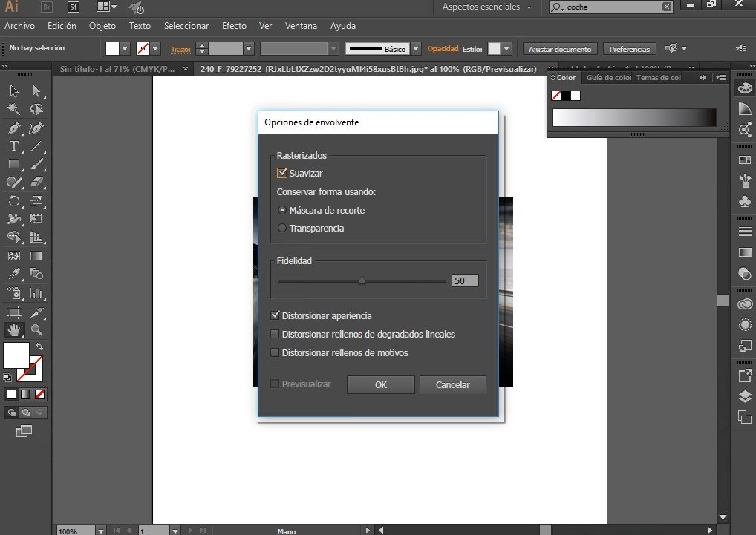Viewport: 756px width, 535px height.
Task: Choose the Artboard tool
Action: point(14,312)
